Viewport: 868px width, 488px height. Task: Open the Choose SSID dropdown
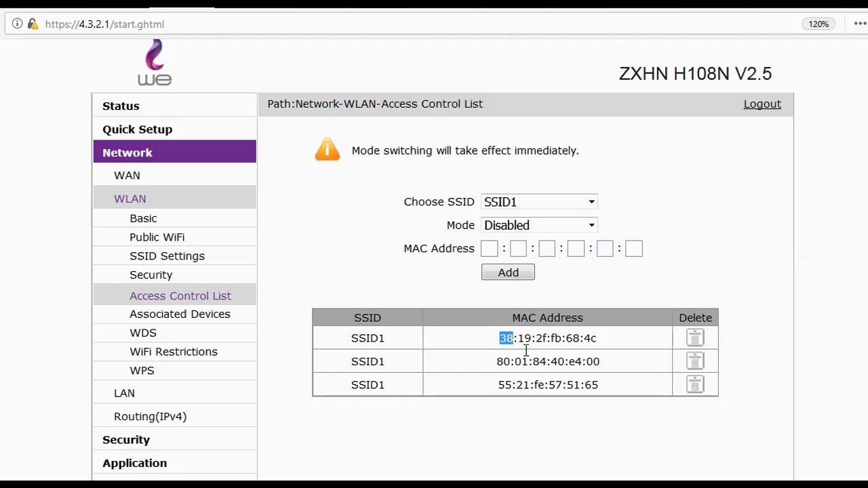point(539,202)
